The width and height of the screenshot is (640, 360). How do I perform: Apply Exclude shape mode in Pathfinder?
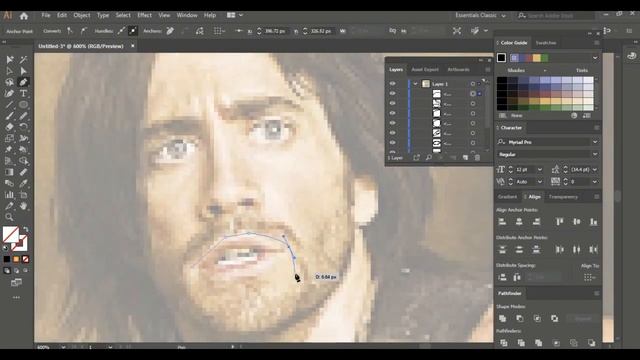pos(554,318)
